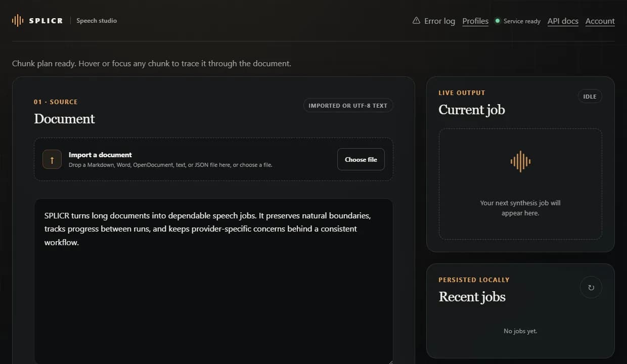Viewport: 627px width, 364px height.
Task: Click the Error log warning triangle icon
Action: 416,21
